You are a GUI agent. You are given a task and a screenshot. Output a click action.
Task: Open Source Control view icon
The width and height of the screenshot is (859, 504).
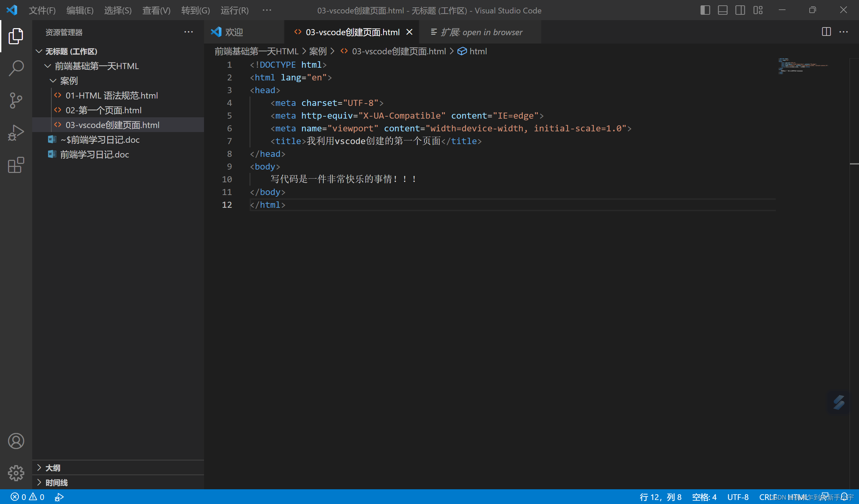coord(16,100)
